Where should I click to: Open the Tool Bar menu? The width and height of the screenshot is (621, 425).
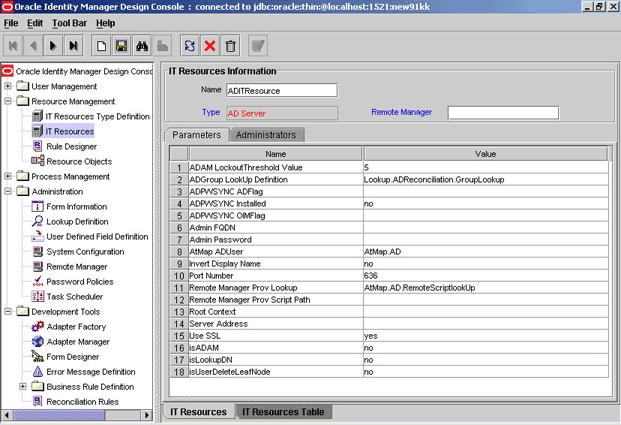click(x=69, y=23)
